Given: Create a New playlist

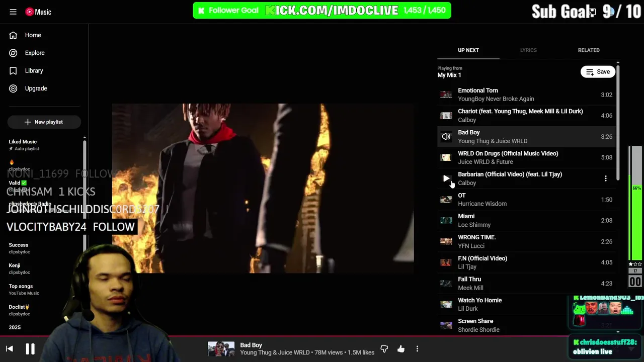Looking at the screenshot, I should coord(44,122).
